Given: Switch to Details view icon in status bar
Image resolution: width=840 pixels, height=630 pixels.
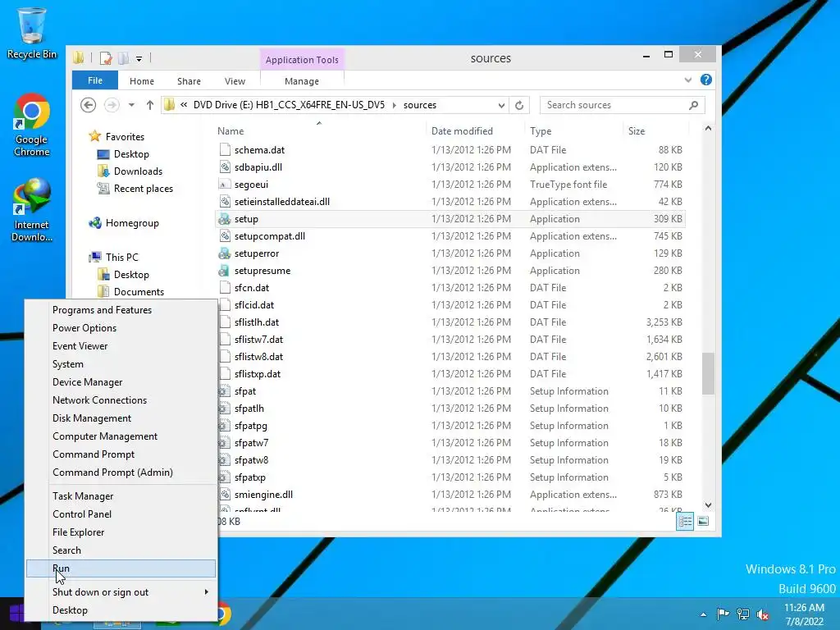Looking at the screenshot, I should coord(685,521).
